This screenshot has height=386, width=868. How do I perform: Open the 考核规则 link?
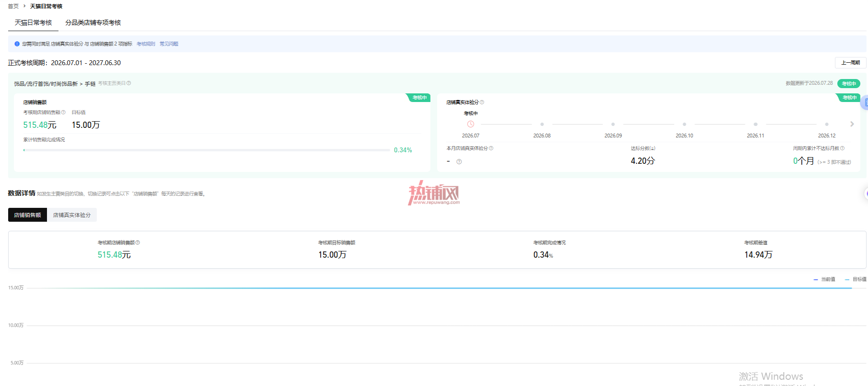coord(146,44)
